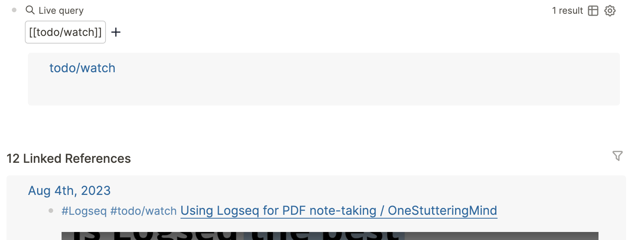Viewport: 644px width, 240px height.
Task: Open the OneStutteringMind PDF note-taking link
Action: [338, 211]
